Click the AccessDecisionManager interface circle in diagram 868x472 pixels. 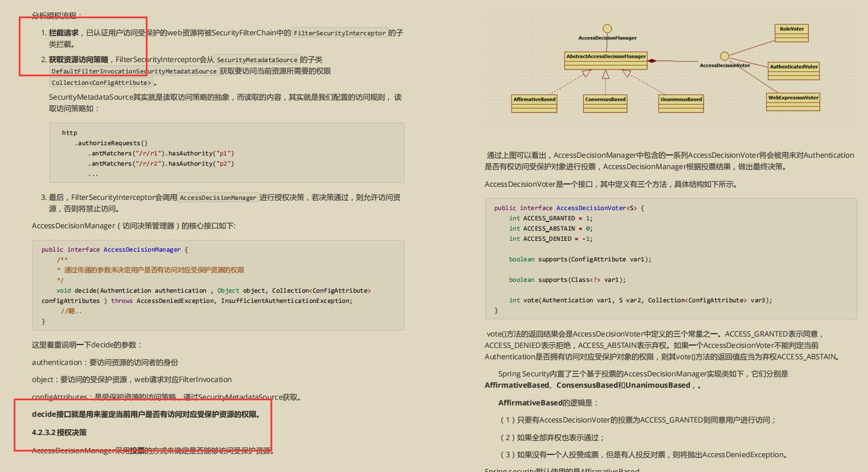[608, 28]
